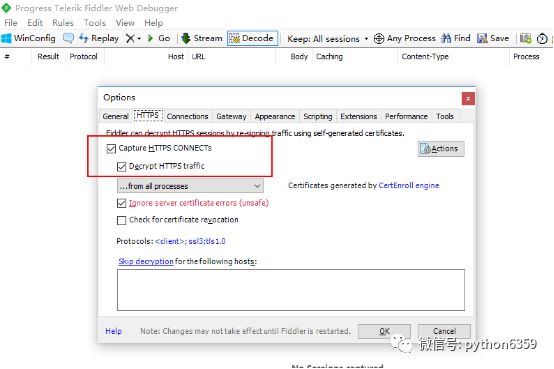554x369 pixels.
Task: Click Cancel to discard changes
Action: pyautogui.click(x=444, y=331)
